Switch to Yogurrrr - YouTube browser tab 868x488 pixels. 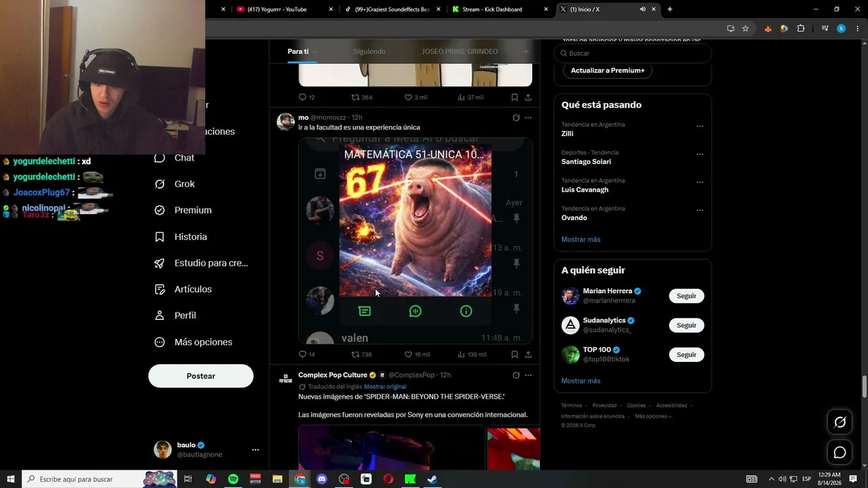coord(284,9)
